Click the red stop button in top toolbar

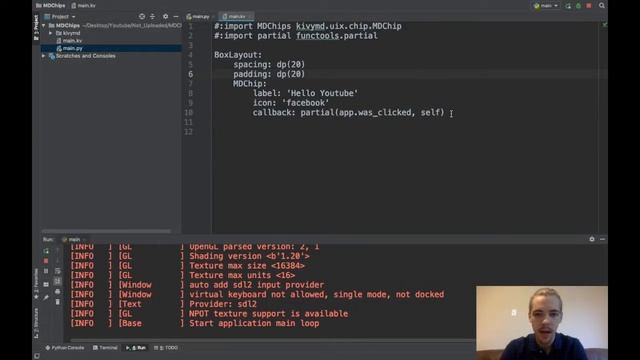(589, 6)
